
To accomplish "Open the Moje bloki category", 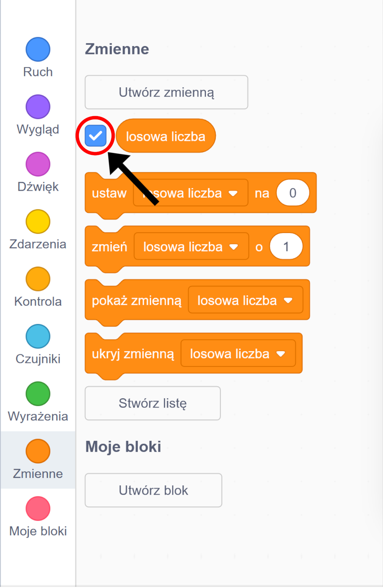I will coord(38,509).
